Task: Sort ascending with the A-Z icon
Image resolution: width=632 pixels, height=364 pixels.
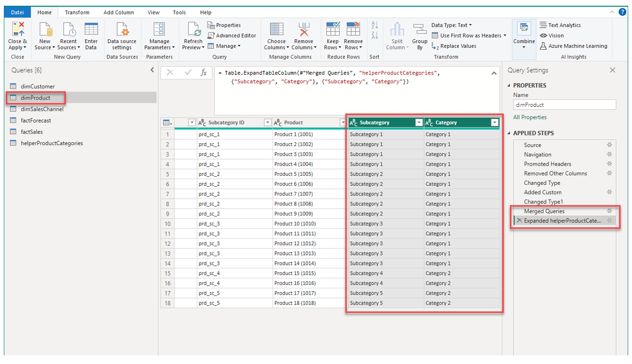Action: (x=375, y=25)
